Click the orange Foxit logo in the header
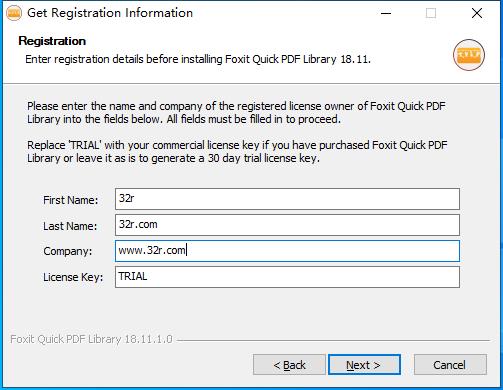 [x=469, y=55]
